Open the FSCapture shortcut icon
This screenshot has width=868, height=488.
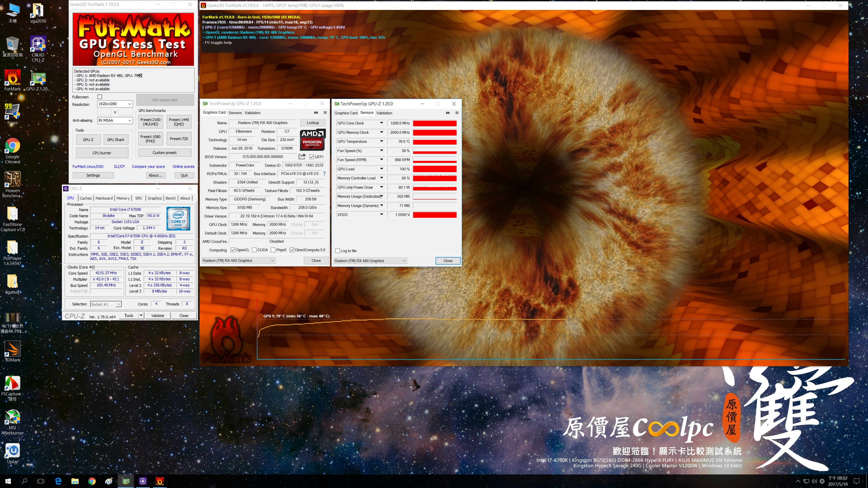pyautogui.click(x=12, y=388)
